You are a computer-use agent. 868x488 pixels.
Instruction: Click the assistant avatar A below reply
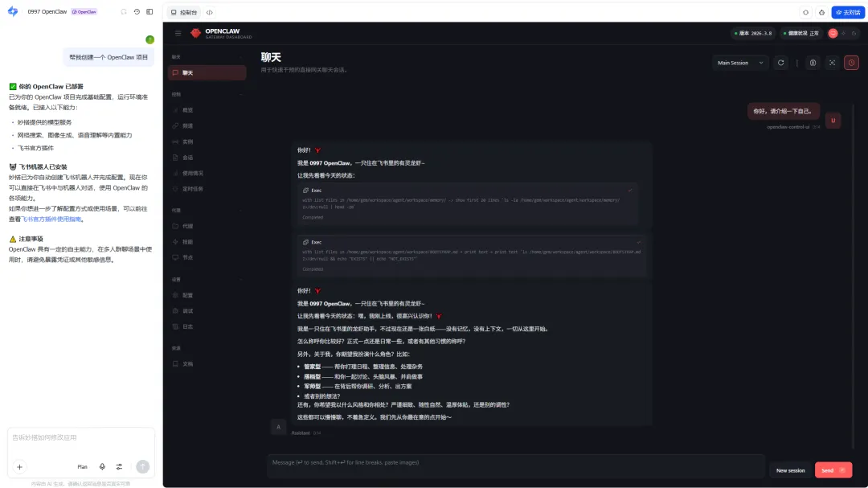pos(278,427)
